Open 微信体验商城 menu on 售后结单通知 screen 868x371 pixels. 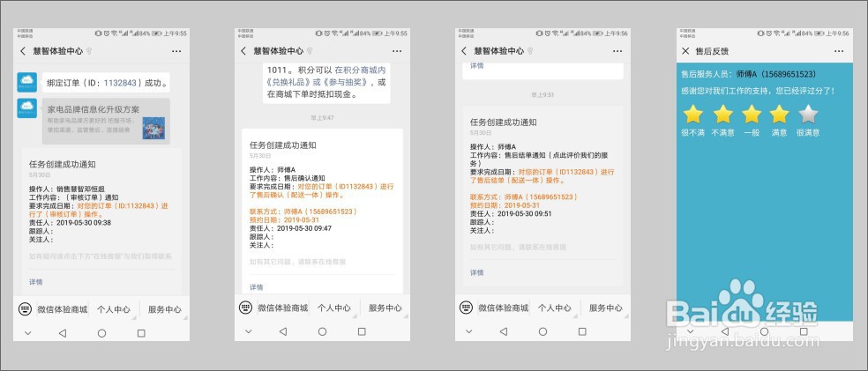(503, 308)
